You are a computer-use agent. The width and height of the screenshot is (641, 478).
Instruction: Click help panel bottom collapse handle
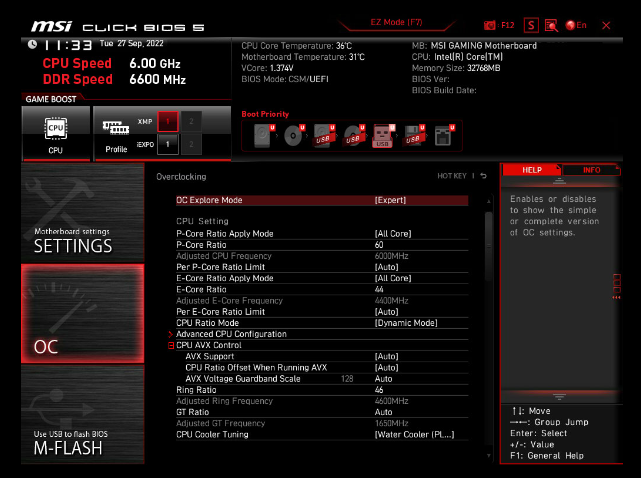pos(559,397)
